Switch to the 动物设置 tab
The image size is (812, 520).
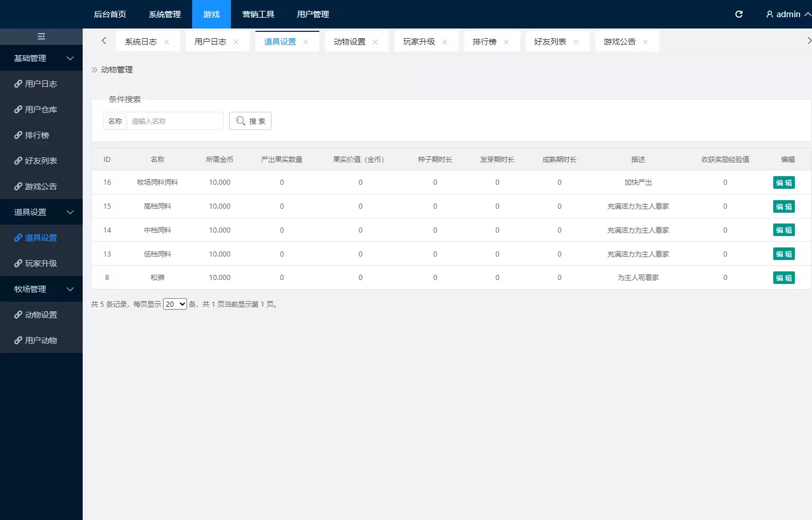click(x=350, y=42)
